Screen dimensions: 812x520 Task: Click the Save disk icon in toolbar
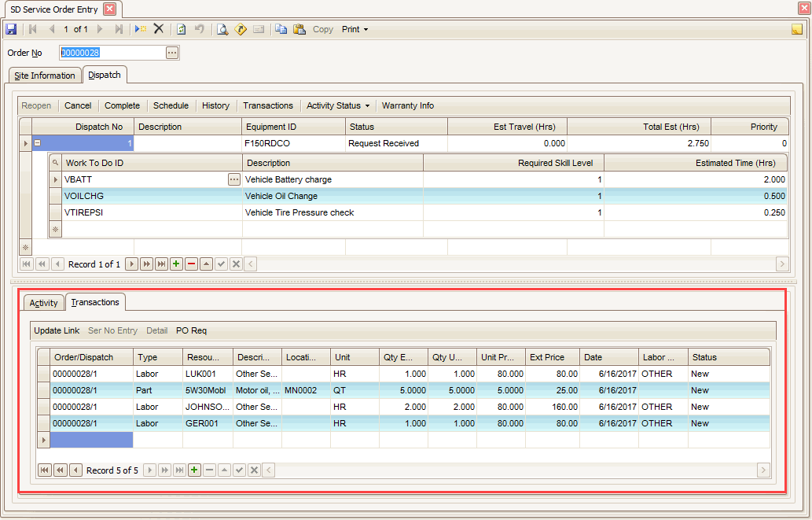(11, 29)
